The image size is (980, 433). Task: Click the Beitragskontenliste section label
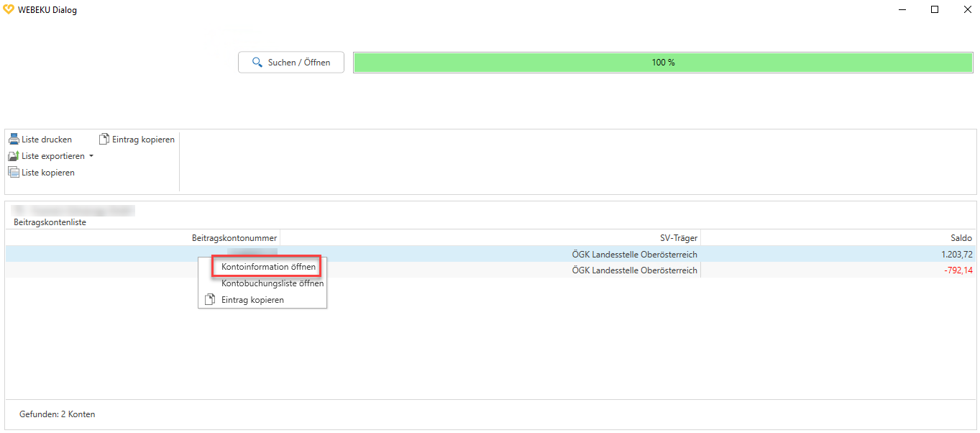point(50,222)
